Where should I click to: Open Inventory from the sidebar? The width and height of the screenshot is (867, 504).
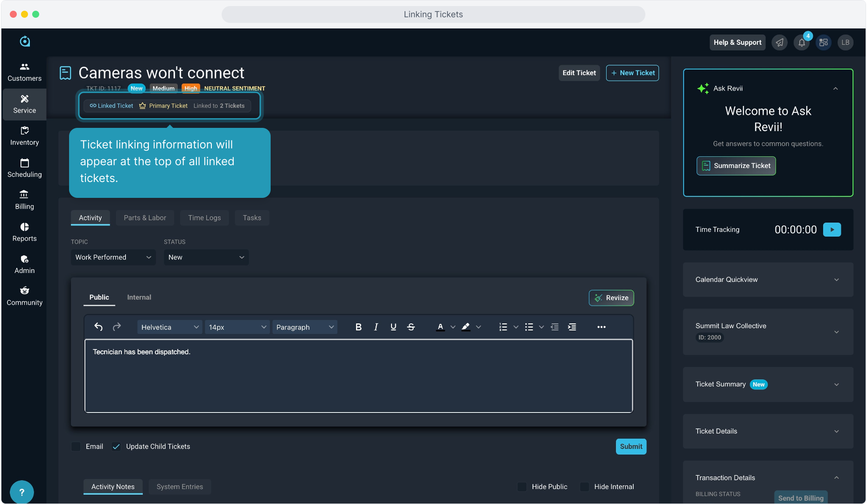coord(25,136)
